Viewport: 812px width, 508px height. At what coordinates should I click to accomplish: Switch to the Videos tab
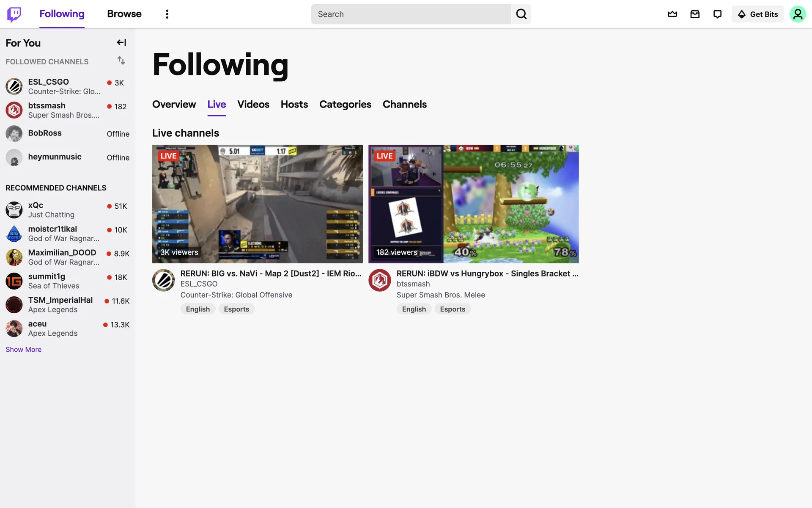(x=253, y=105)
